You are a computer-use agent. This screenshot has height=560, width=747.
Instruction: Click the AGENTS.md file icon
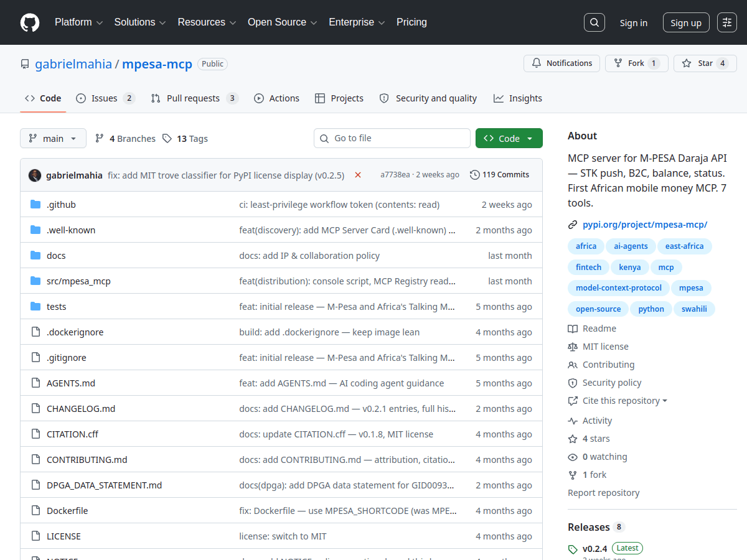tap(35, 383)
